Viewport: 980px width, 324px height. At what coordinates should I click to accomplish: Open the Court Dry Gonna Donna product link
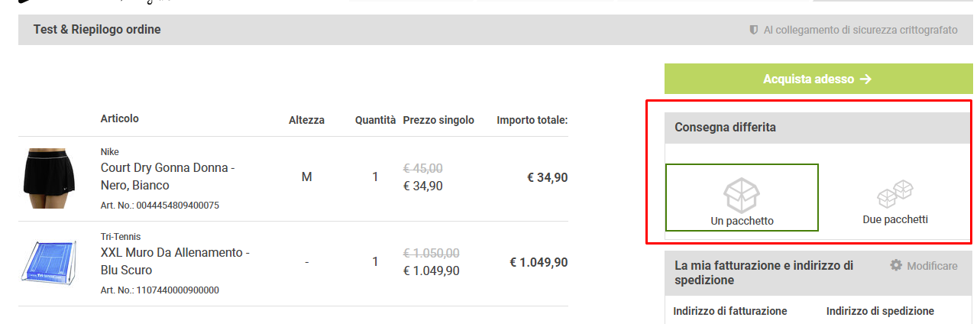[x=167, y=177]
